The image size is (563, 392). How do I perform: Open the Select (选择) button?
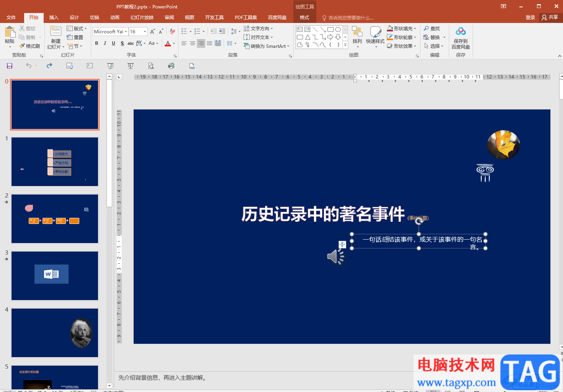(434, 46)
